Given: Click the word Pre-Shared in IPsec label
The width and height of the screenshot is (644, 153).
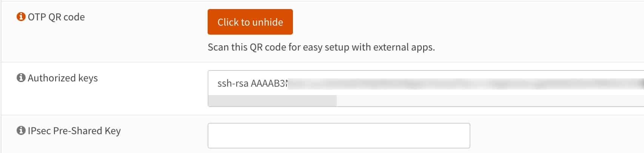Looking at the screenshot, I should pyautogui.click(x=78, y=131).
